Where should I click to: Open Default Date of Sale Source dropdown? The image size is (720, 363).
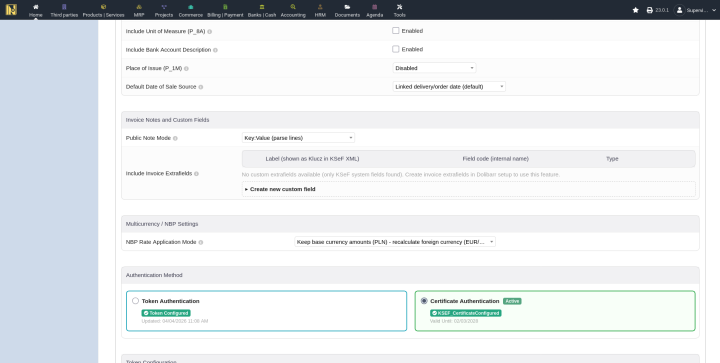449,86
